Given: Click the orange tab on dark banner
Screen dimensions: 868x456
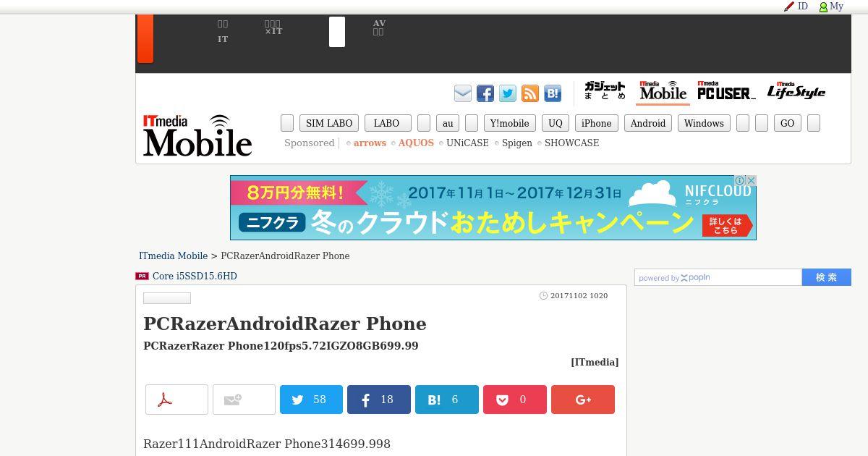Looking at the screenshot, I should (145, 38).
